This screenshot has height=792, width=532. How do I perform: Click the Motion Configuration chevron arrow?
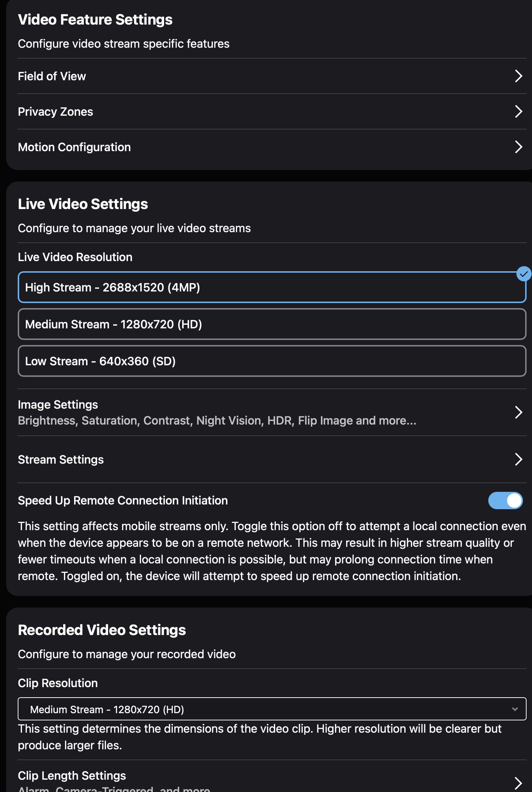(x=518, y=147)
